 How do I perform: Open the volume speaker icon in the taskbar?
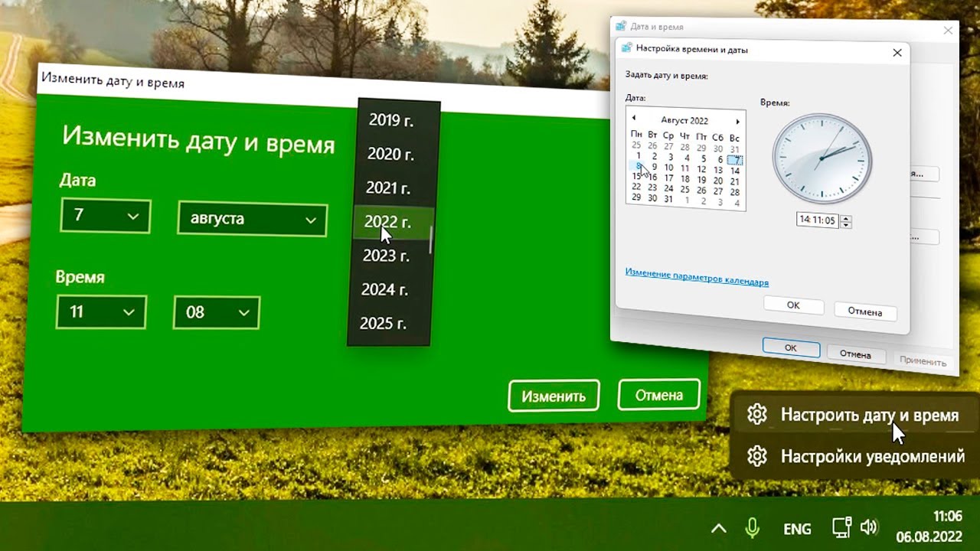tap(868, 527)
